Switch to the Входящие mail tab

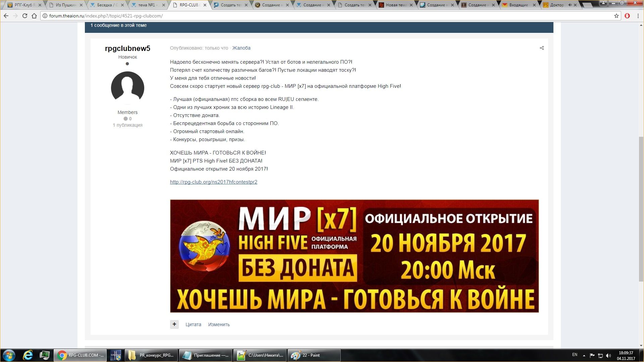tap(518, 5)
